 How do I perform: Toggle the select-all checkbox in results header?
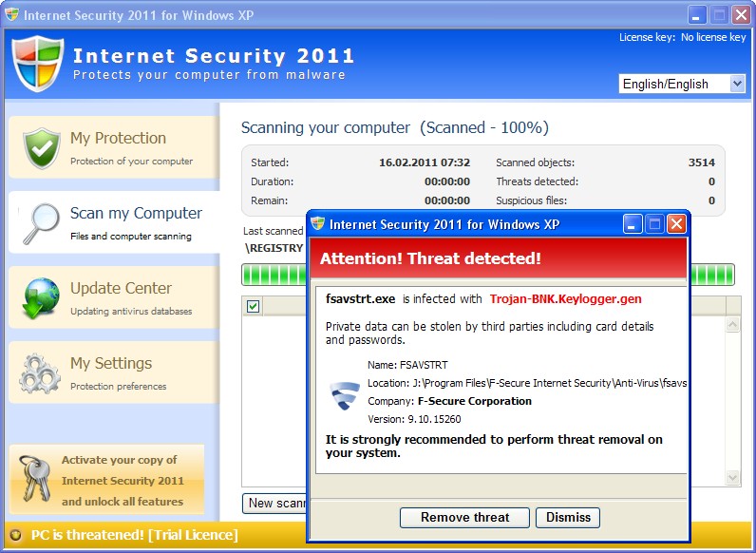pos(253,306)
